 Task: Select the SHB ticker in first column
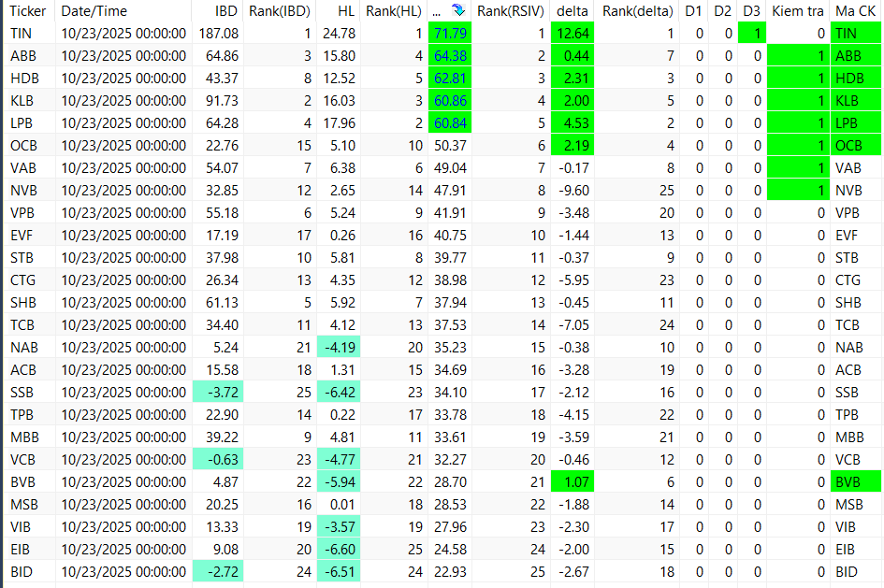coord(23,303)
